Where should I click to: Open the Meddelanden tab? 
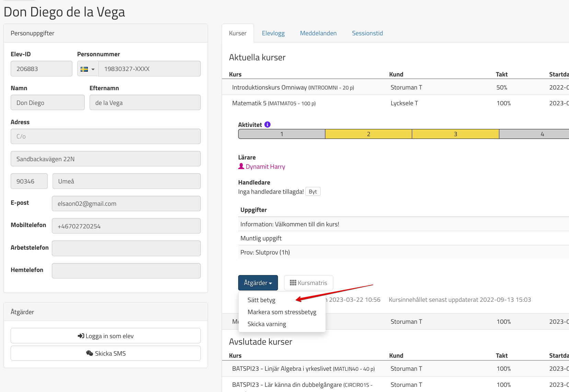pyautogui.click(x=318, y=33)
